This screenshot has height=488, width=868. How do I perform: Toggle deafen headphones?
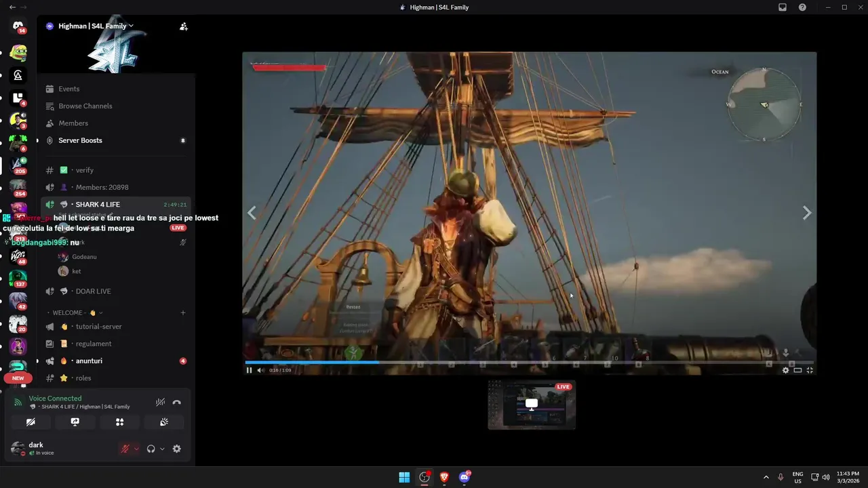[151, 449]
